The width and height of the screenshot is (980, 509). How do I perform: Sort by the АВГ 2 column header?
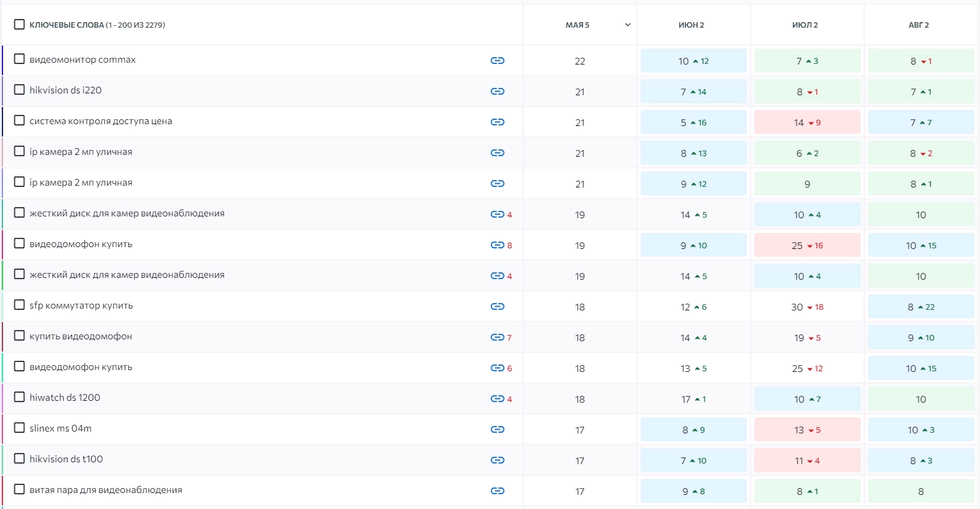(x=919, y=25)
